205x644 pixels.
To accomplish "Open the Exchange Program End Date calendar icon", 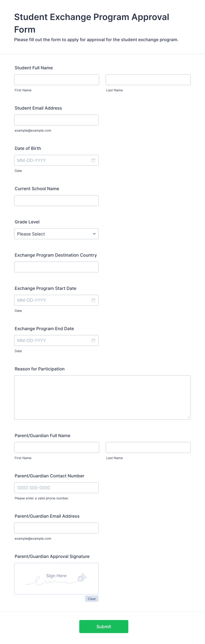I will (93, 340).
